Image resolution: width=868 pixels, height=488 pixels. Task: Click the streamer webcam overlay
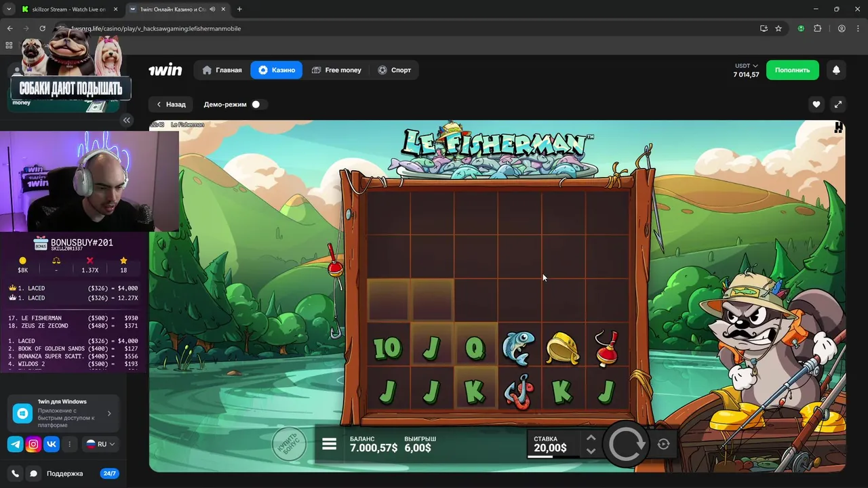pos(90,182)
